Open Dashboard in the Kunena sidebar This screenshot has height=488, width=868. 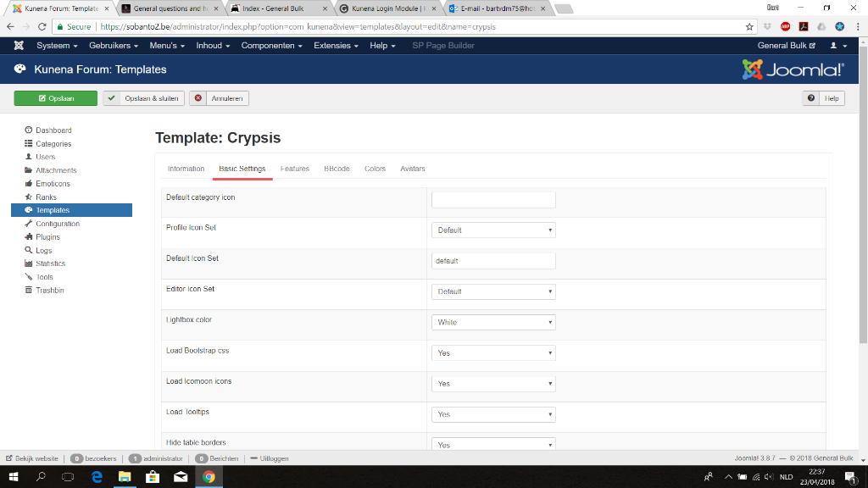point(53,130)
